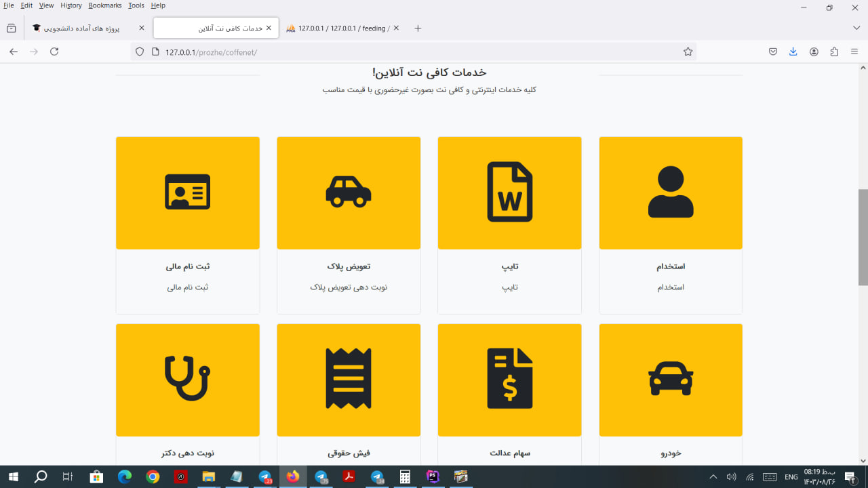Click the Downloads arrow icon in the toolbar

click(793, 52)
